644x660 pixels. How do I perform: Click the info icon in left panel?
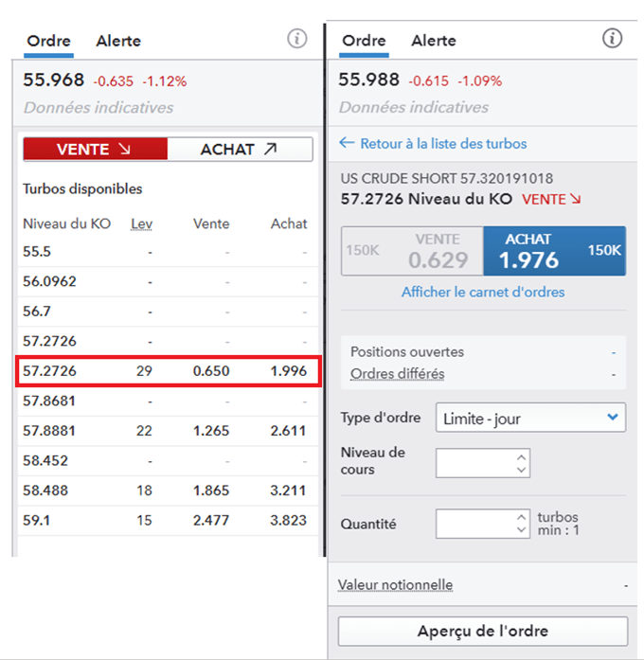pyautogui.click(x=297, y=40)
